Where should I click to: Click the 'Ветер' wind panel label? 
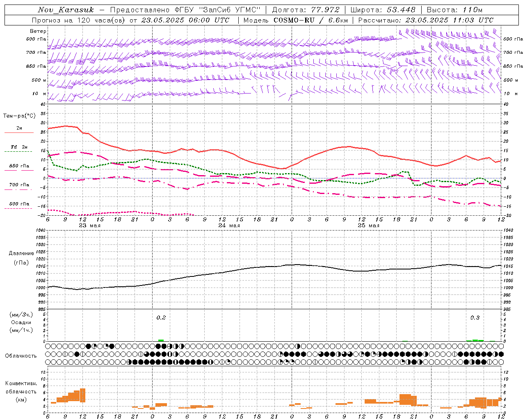point(38,31)
